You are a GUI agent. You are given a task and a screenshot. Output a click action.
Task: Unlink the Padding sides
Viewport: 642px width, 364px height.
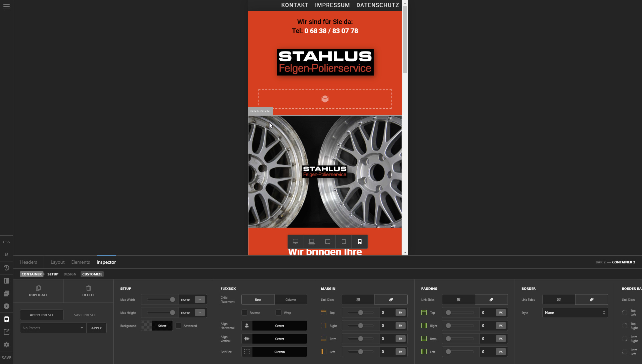[458, 299]
